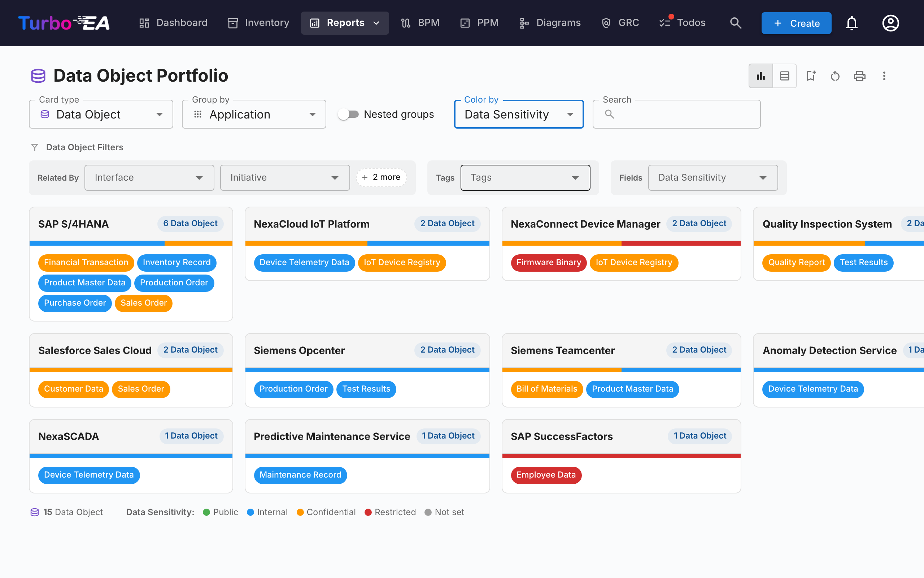The image size is (924, 578).
Task: Switch to table view icon
Action: (785, 76)
